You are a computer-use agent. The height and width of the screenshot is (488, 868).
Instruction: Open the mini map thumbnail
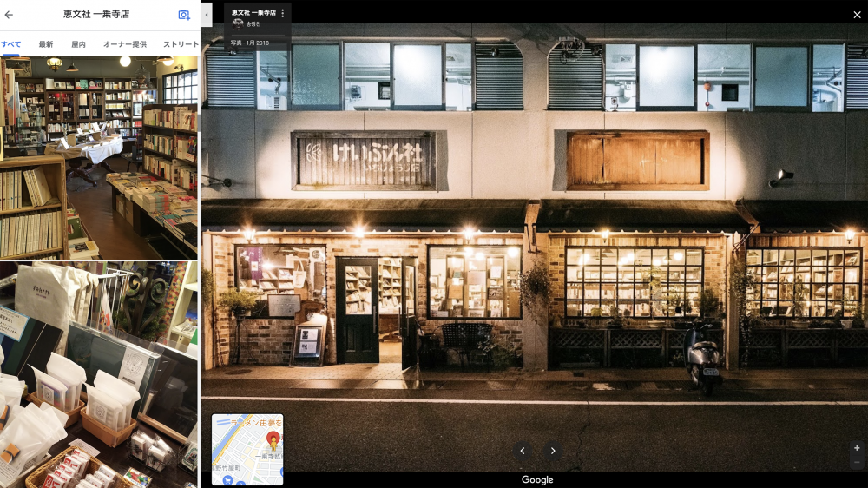(x=247, y=450)
